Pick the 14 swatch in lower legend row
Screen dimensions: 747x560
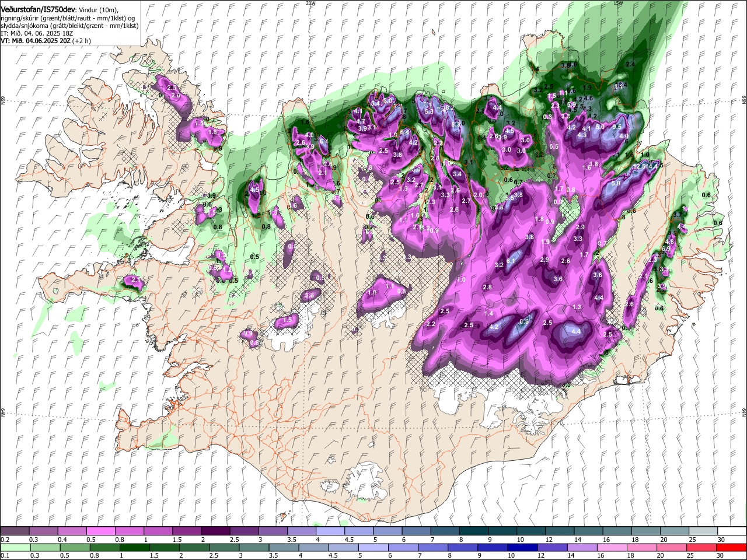coord(582,547)
